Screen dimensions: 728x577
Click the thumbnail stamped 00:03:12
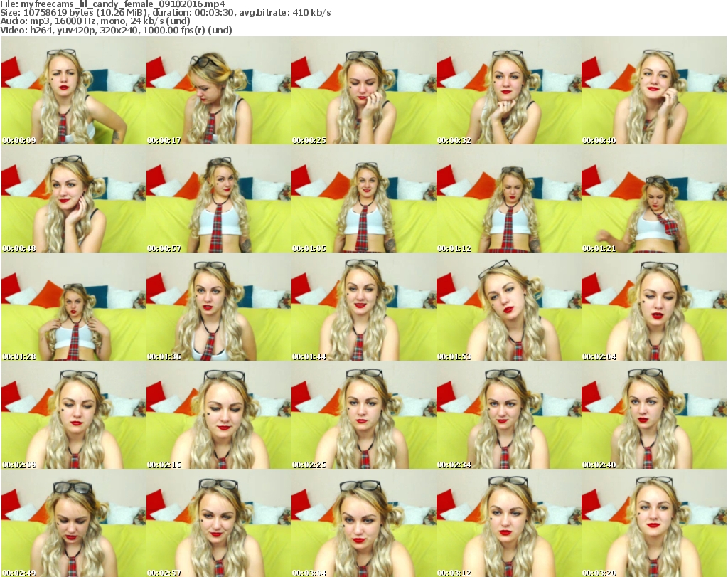point(508,523)
